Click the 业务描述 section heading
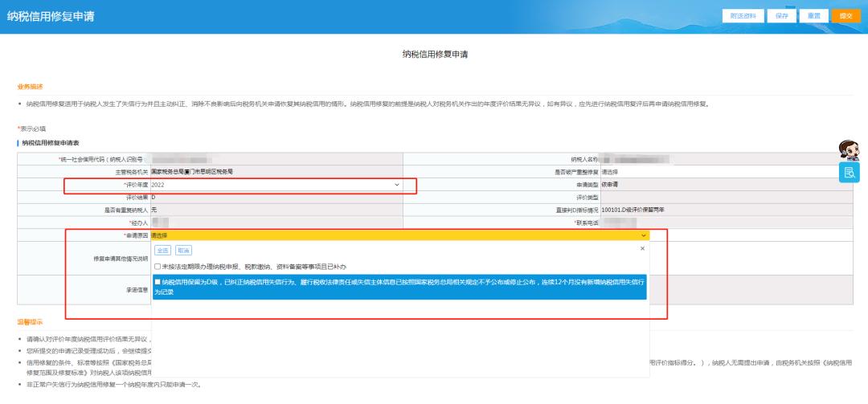Image resolution: width=868 pixels, height=404 pixels. click(x=30, y=87)
